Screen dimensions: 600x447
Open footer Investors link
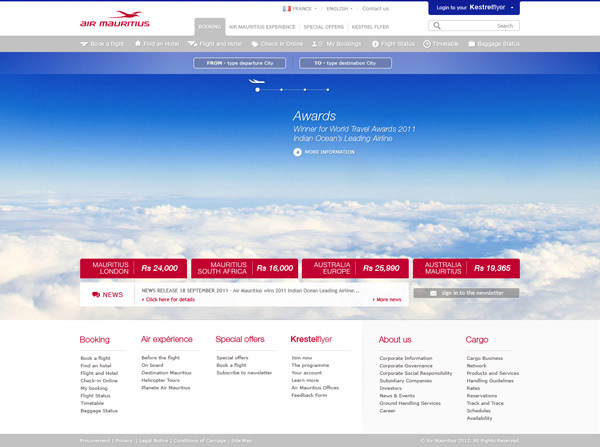point(390,388)
